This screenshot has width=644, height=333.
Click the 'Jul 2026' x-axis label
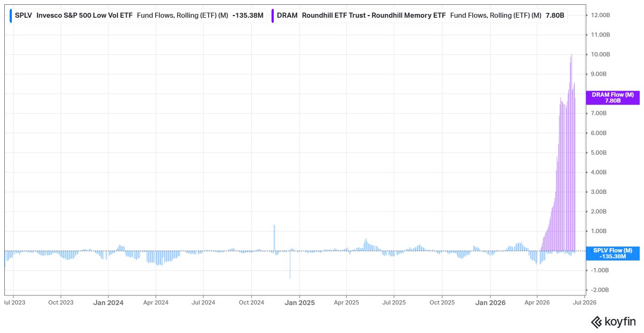click(585, 302)
